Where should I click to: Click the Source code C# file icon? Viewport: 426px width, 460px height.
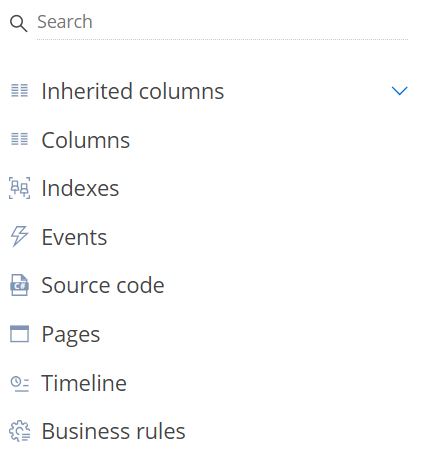point(19,285)
